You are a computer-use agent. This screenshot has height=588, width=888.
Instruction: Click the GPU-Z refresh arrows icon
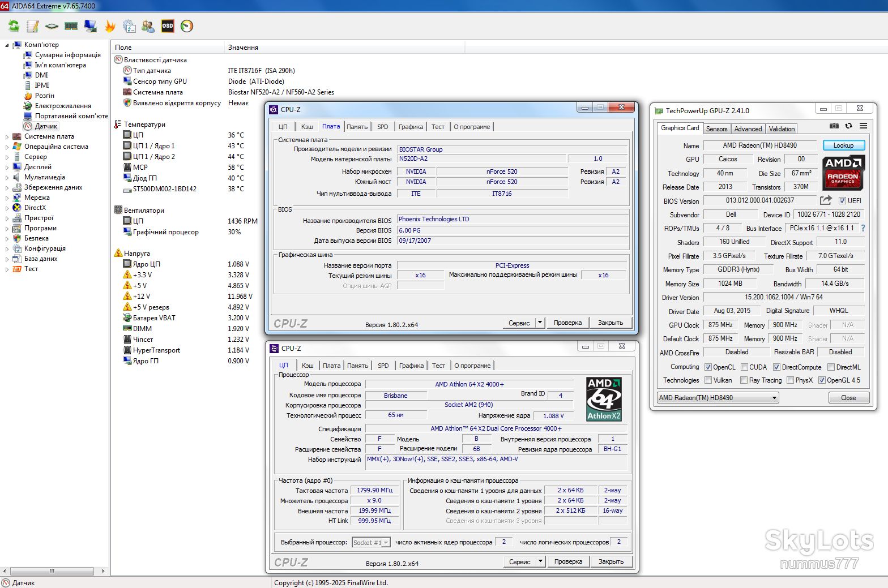click(848, 126)
